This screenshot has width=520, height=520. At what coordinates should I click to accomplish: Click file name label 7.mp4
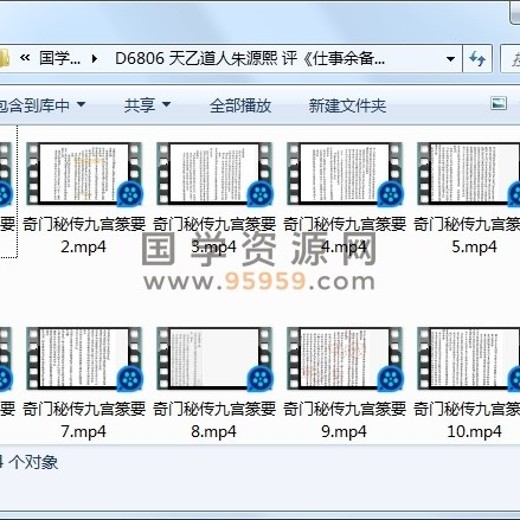point(83,432)
